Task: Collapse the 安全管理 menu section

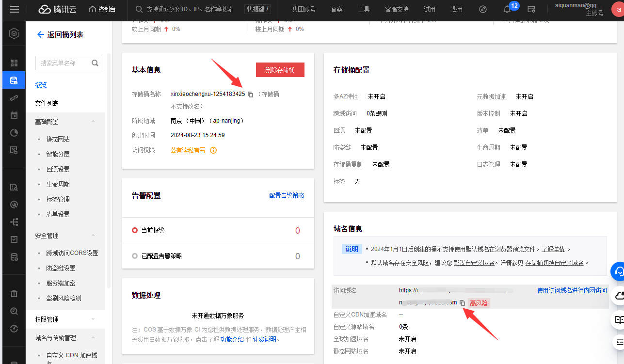Action: [x=93, y=236]
